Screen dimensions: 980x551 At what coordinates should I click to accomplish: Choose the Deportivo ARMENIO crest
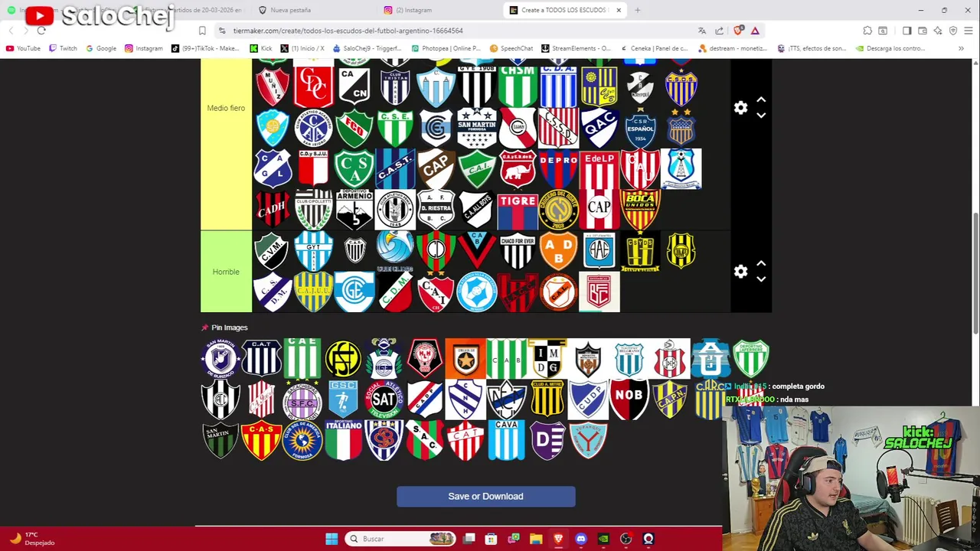tap(354, 210)
